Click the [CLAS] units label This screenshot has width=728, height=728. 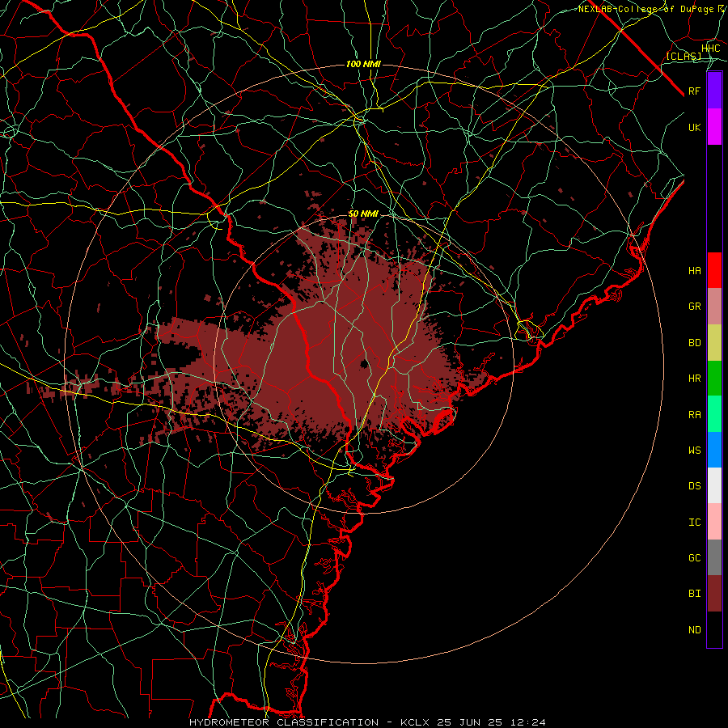pyautogui.click(x=684, y=56)
